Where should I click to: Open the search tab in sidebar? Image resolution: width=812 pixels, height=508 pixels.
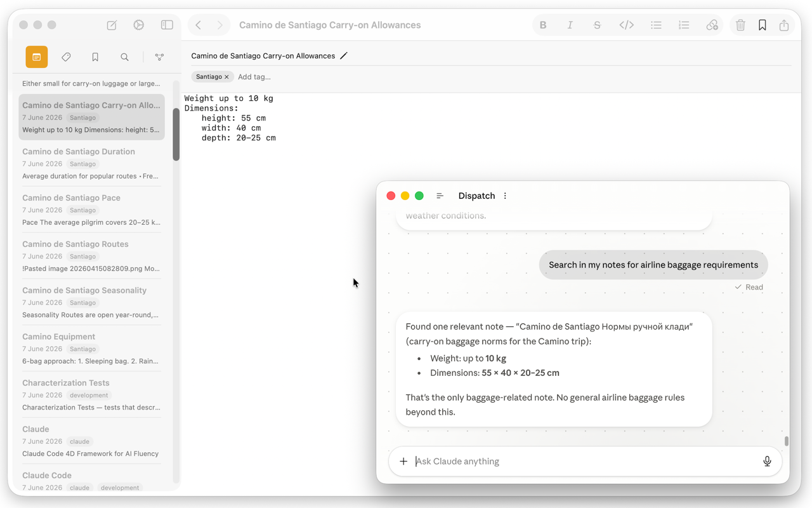tap(124, 57)
